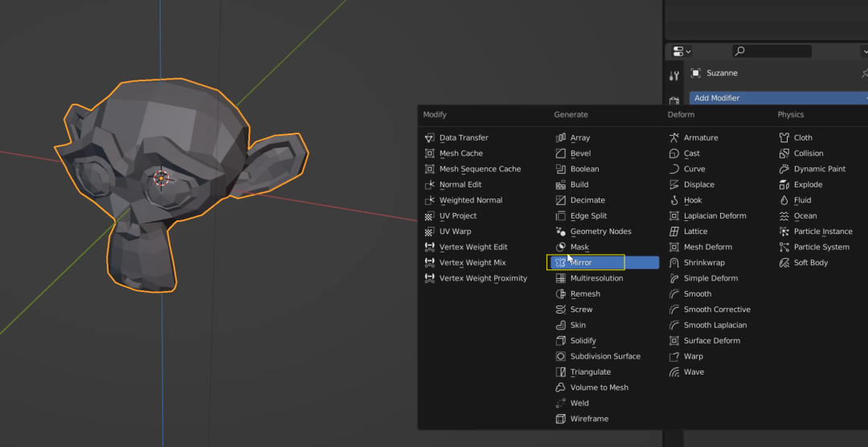Click the Decimate modifier icon
This screenshot has width=868, height=447.
[561, 200]
